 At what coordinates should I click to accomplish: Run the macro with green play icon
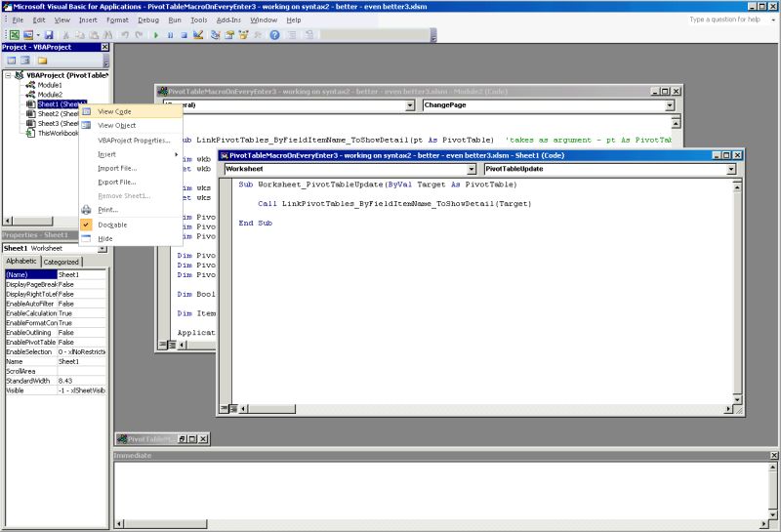[156, 35]
